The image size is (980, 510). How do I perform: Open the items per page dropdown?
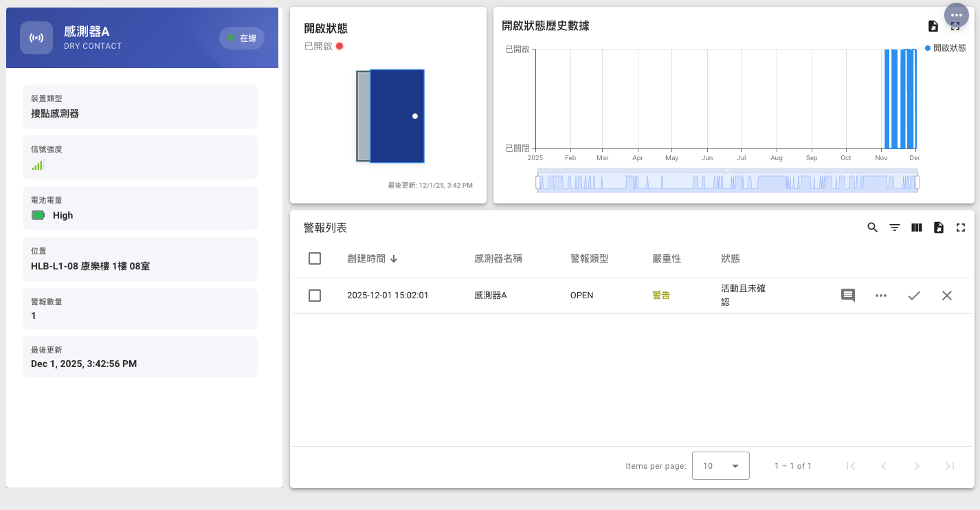(721, 465)
